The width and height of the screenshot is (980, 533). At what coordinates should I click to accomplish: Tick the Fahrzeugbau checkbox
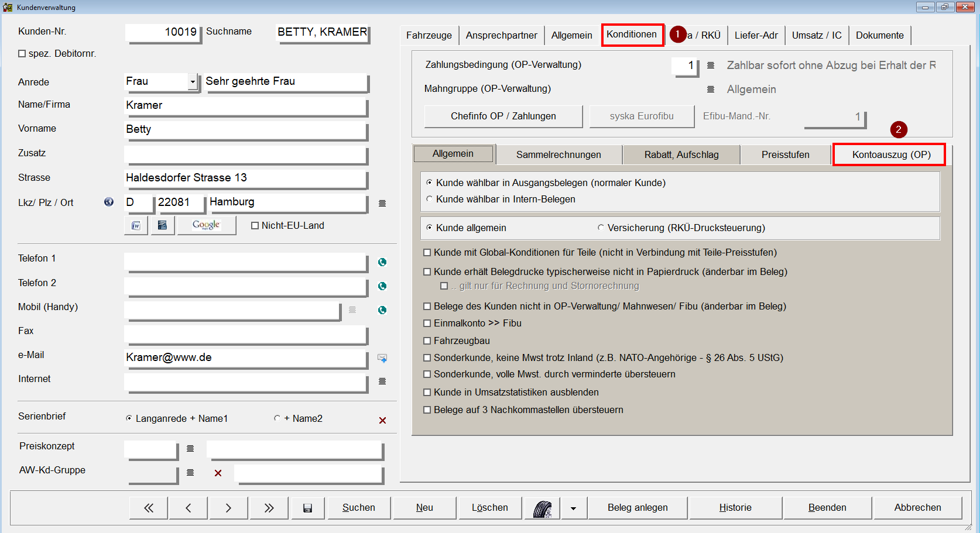click(427, 341)
